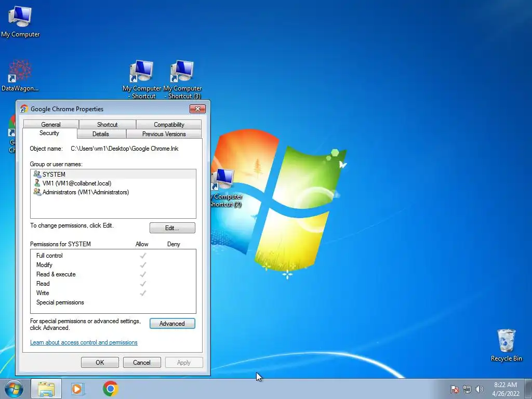Click Chrome icon in dialog title bar
Viewport: 532px width, 399px height.
tap(24, 109)
